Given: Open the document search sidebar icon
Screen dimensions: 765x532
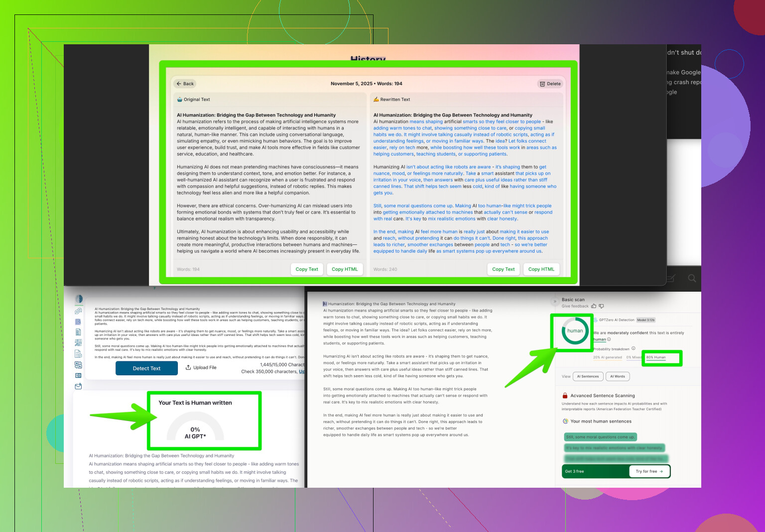Looking at the screenshot, I should (78, 321).
